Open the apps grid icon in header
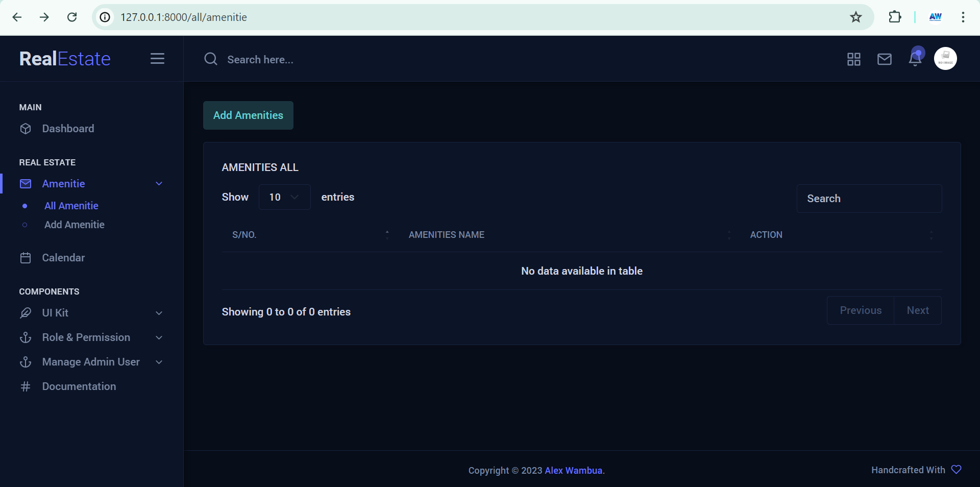Image resolution: width=980 pixels, height=487 pixels. (x=853, y=59)
